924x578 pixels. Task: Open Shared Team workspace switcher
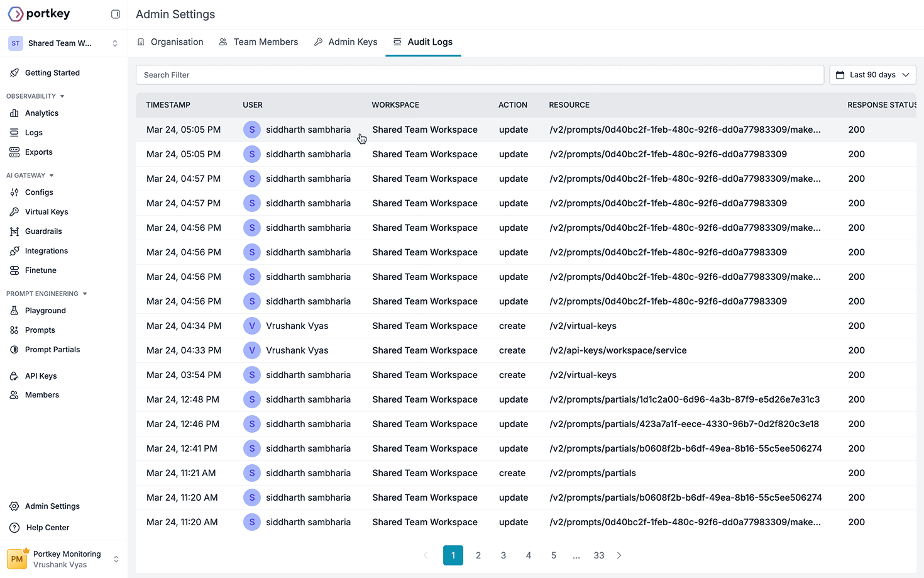click(x=63, y=43)
